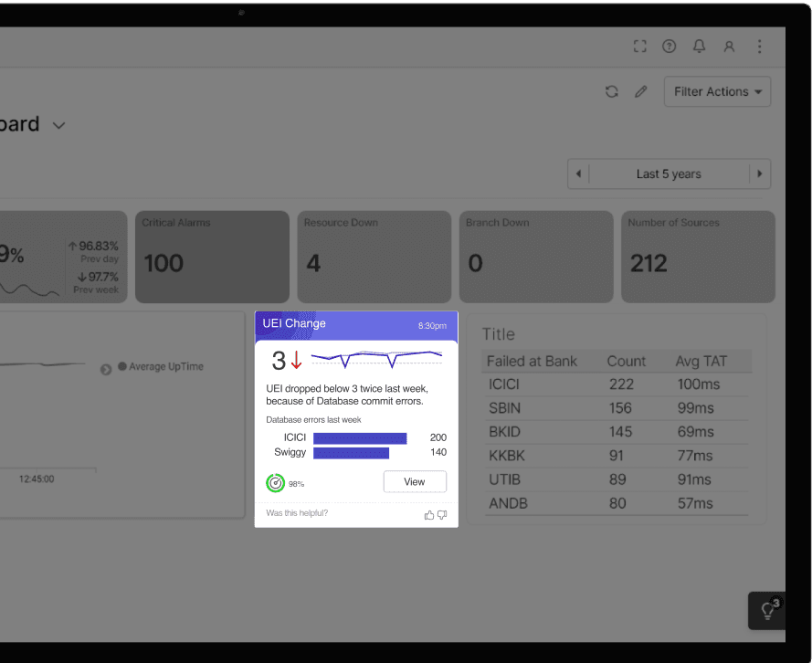Click the 98% confidence gauge icon

tap(276, 483)
